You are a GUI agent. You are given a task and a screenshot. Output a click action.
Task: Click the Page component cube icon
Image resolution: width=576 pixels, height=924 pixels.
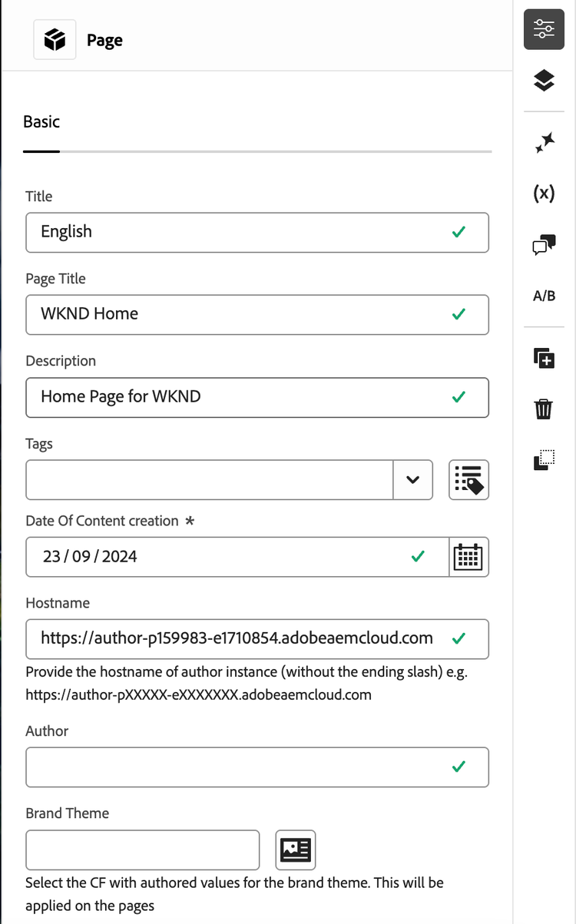click(55, 39)
